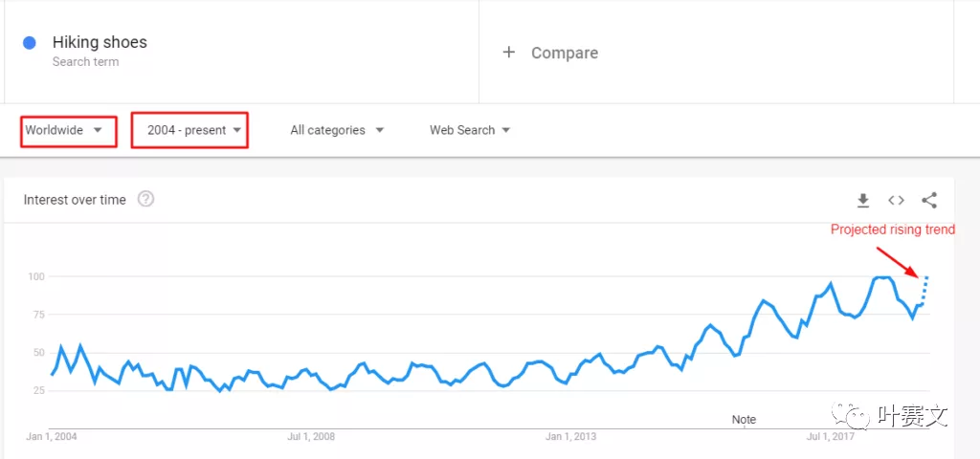
Task: Open the Worldwide region dropdown
Action: click(68, 130)
